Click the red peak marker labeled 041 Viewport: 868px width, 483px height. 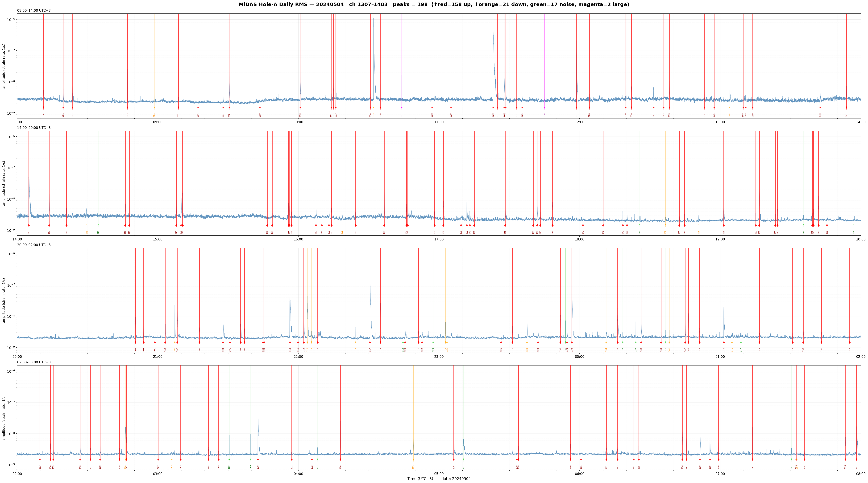[x=846, y=108]
